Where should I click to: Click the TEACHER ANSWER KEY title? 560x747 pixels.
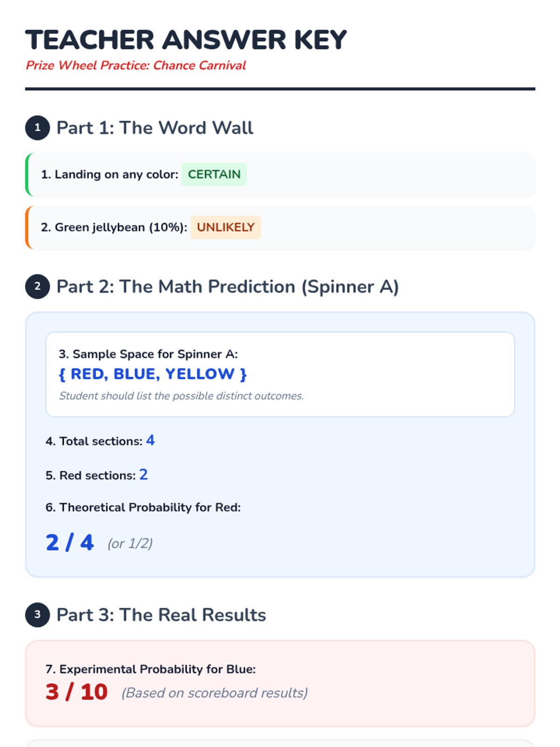(x=186, y=40)
